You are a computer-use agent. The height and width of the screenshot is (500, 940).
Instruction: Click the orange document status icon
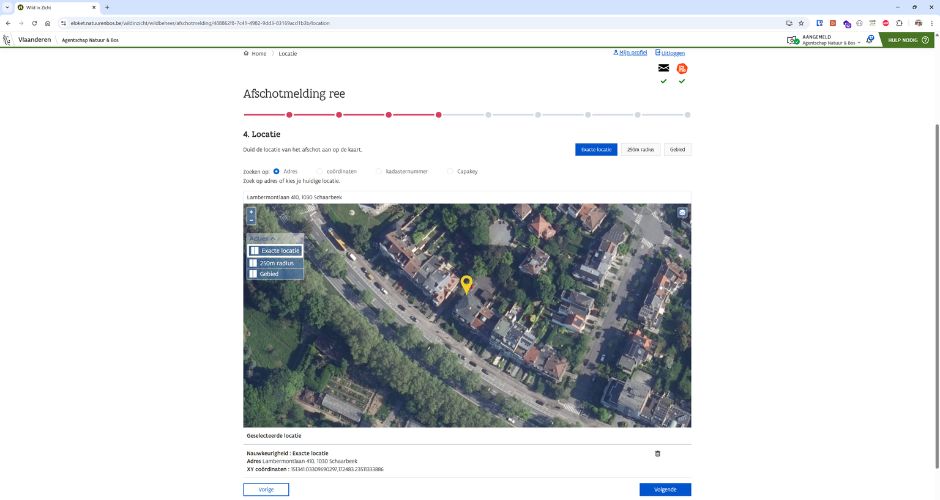pos(682,68)
